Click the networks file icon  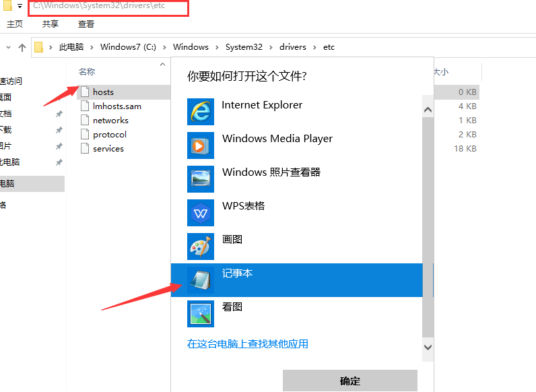[x=85, y=120]
